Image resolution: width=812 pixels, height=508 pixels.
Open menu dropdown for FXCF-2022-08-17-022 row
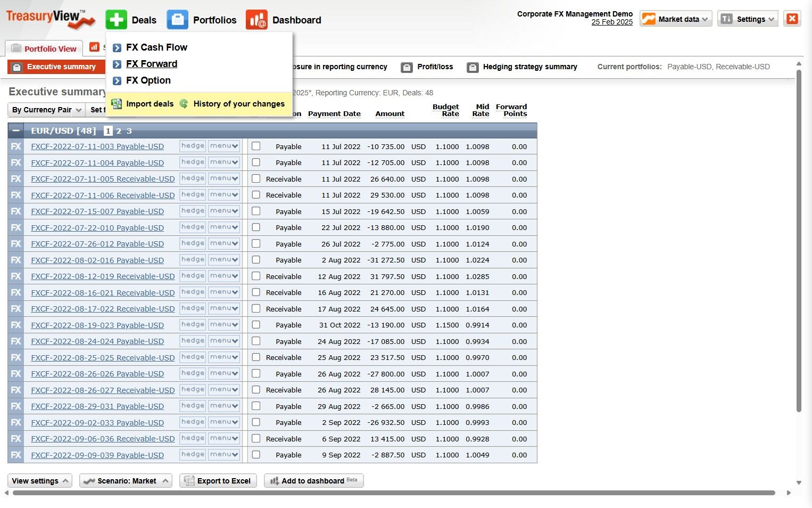[224, 309]
